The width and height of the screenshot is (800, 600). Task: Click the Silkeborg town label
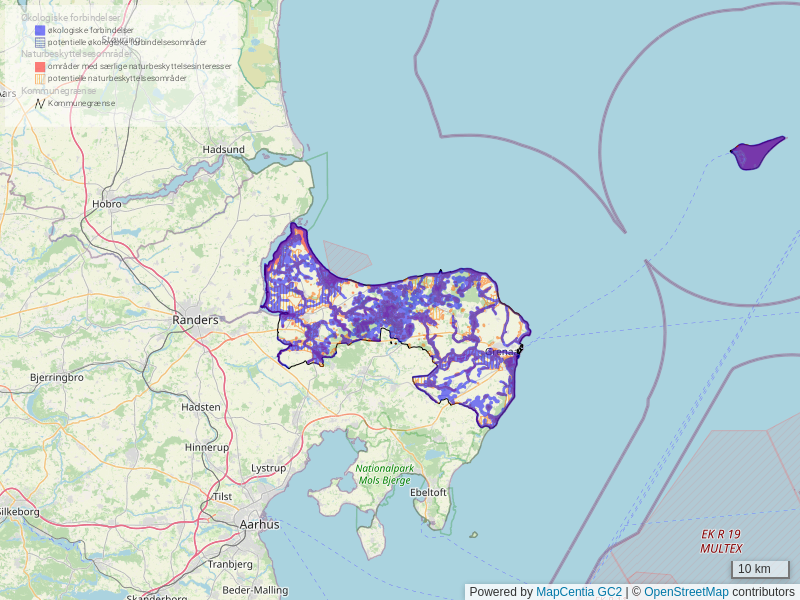pyautogui.click(x=19, y=511)
